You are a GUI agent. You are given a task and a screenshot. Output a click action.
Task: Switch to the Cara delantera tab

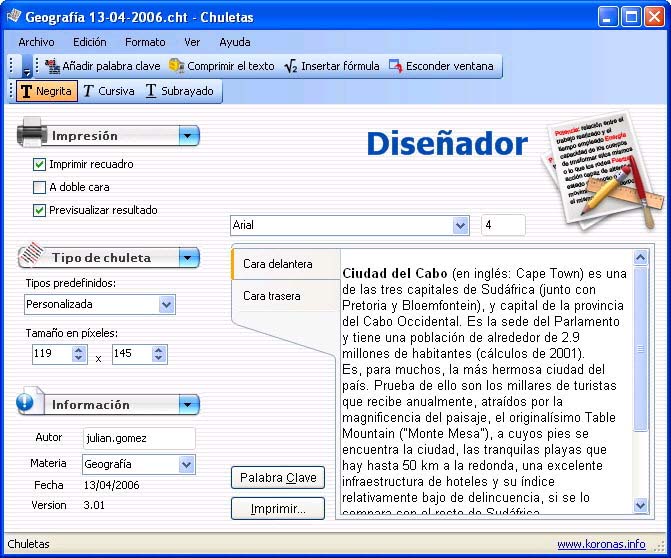pos(286,264)
